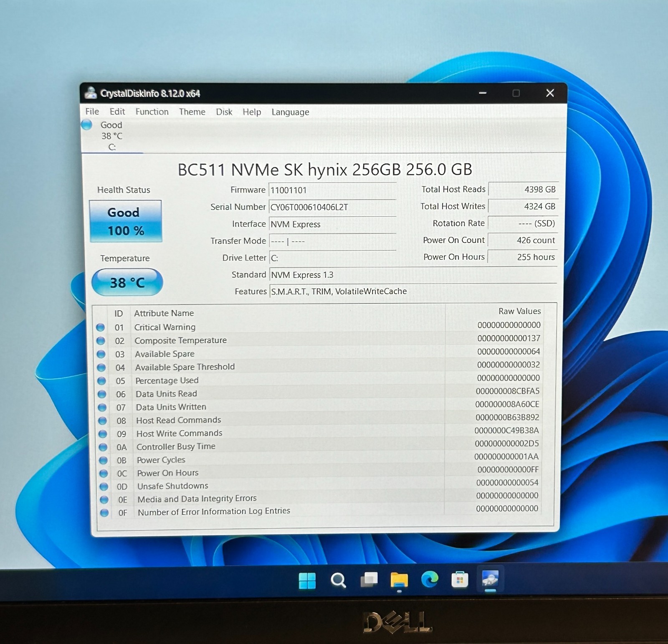The height and width of the screenshot is (644, 668).
Task: Open Microsoft Store from the taskbar
Action: pos(460,580)
